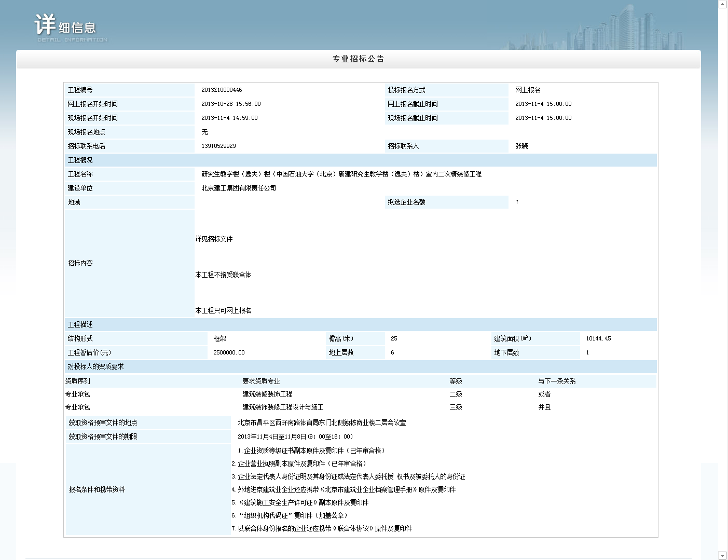Click the 专业招标公告 title bar
This screenshot has width=728, height=560.
[358, 59]
